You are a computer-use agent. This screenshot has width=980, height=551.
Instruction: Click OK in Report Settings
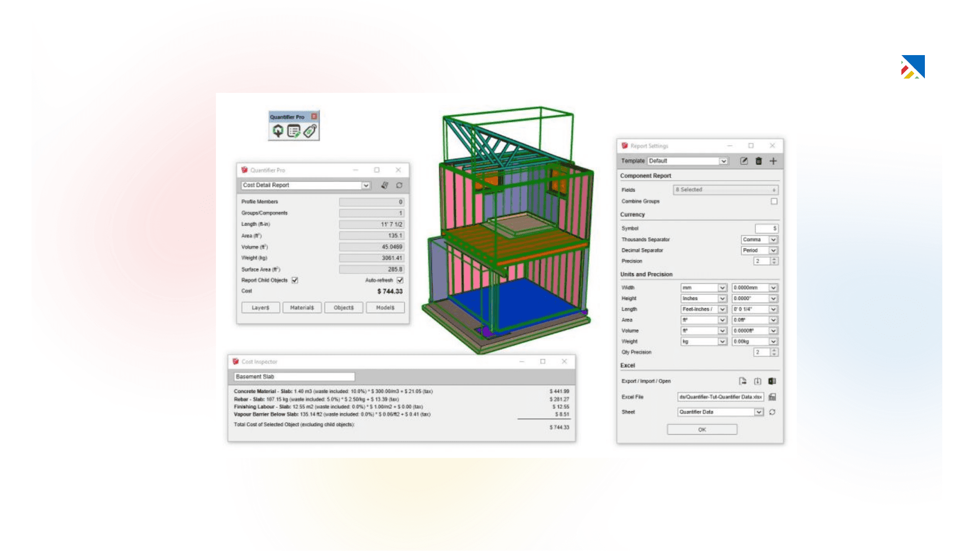point(702,429)
